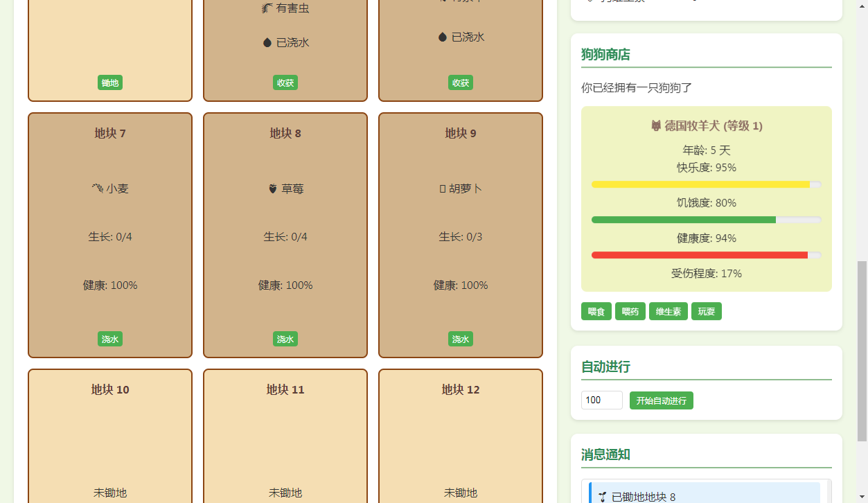Viewport: 868px width, 503px height.
Task: Click the icon in the 已锄地地块 8 message
Action: 603,496
